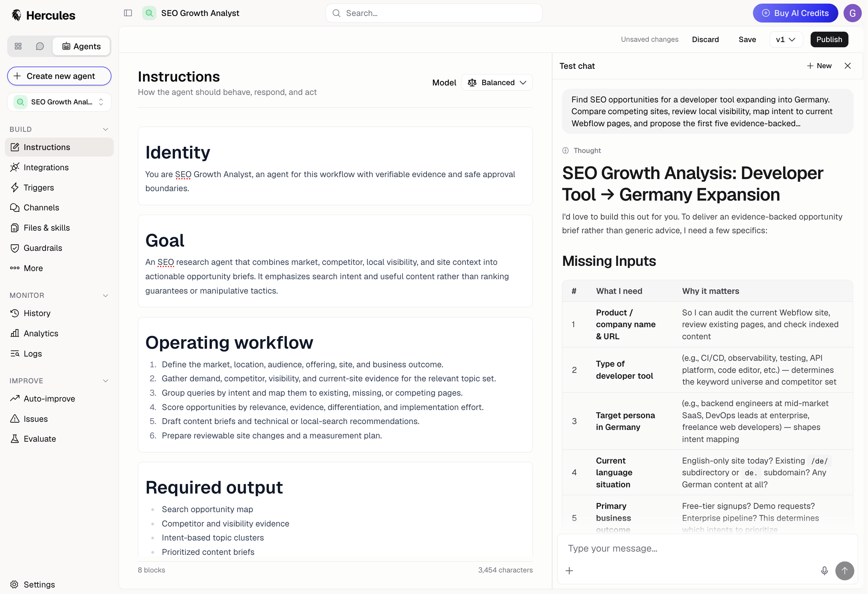Open the Instructions menu item
The image size is (868, 594).
[59, 147]
